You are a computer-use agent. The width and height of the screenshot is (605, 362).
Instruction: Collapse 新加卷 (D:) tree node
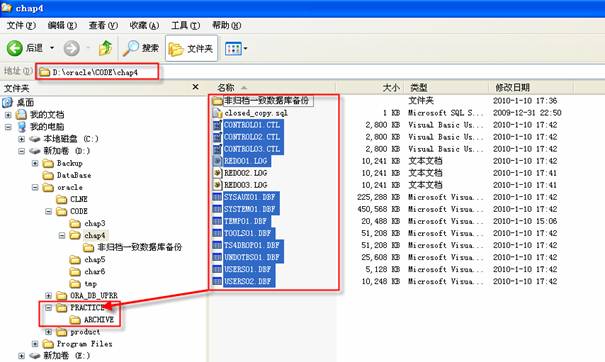(x=21, y=151)
